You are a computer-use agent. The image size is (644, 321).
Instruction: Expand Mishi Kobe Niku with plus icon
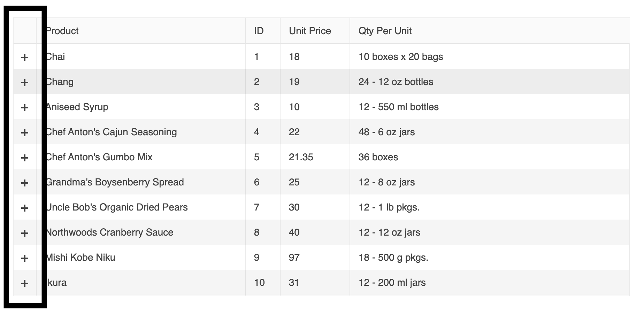(x=25, y=258)
